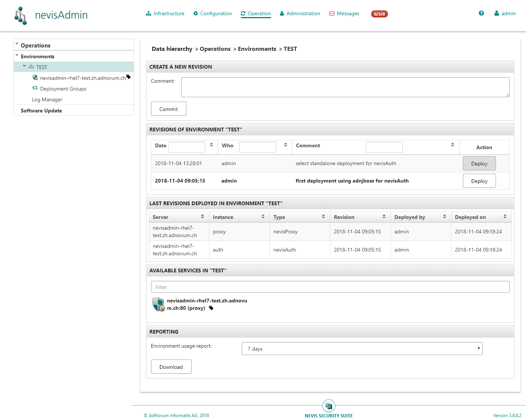Sort deployed list by Deployed on column
Screen dimensions: 526x420
[505, 216]
